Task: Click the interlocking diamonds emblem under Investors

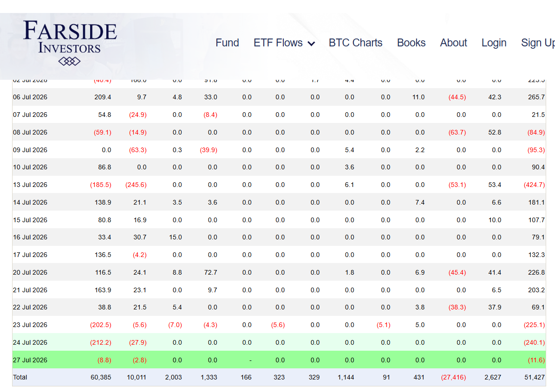Action: click(x=69, y=61)
